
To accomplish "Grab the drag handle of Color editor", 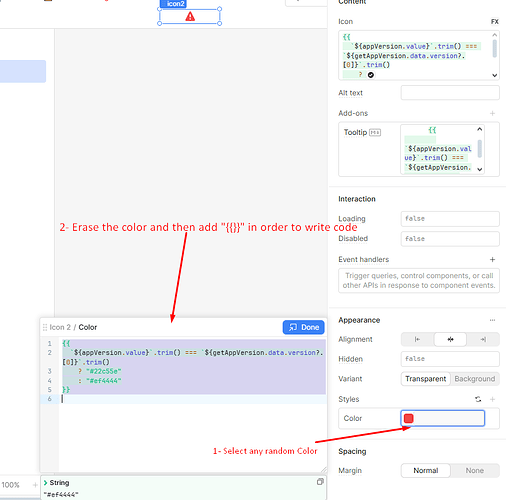I will 45,327.
